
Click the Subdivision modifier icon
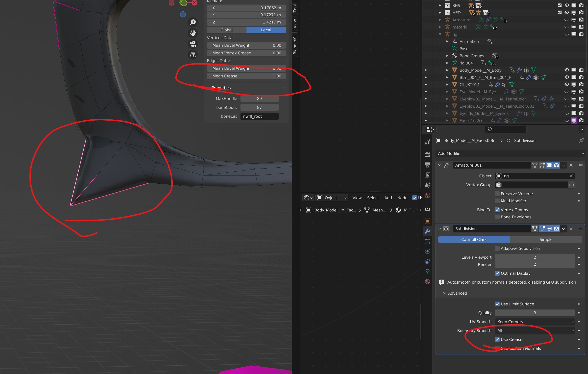pyautogui.click(x=446, y=229)
